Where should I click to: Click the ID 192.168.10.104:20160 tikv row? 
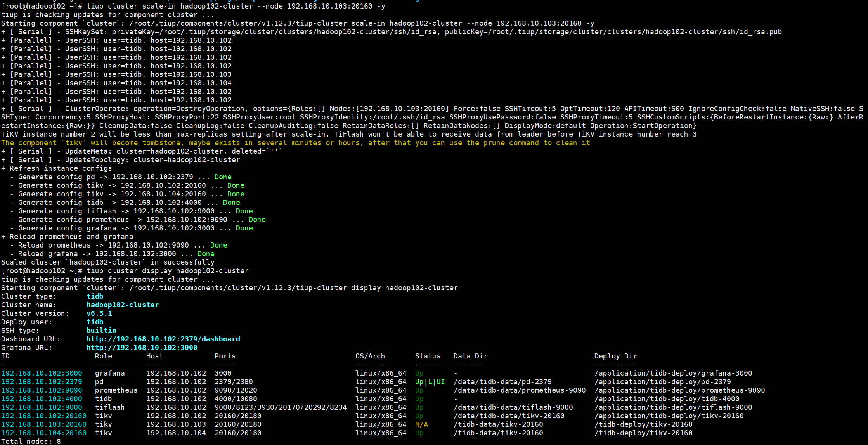pos(347,433)
